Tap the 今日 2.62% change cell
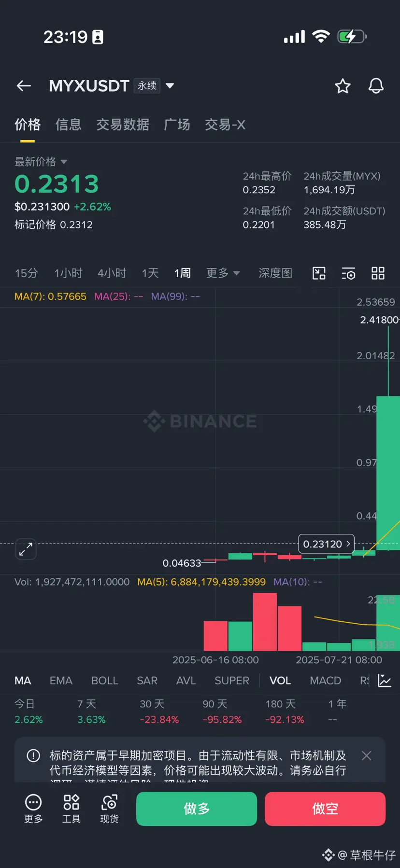Screen dimensions: 400x868 click(x=29, y=712)
